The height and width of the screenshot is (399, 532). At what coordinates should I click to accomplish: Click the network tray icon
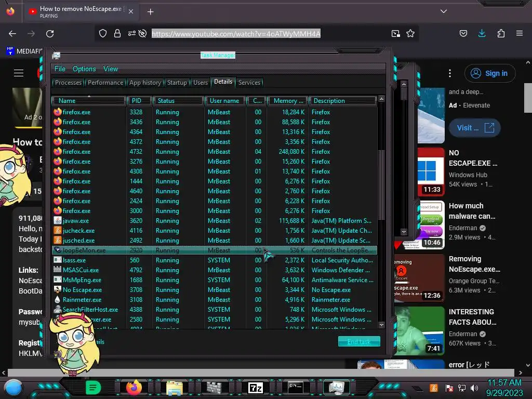click(x=461, y=388)
